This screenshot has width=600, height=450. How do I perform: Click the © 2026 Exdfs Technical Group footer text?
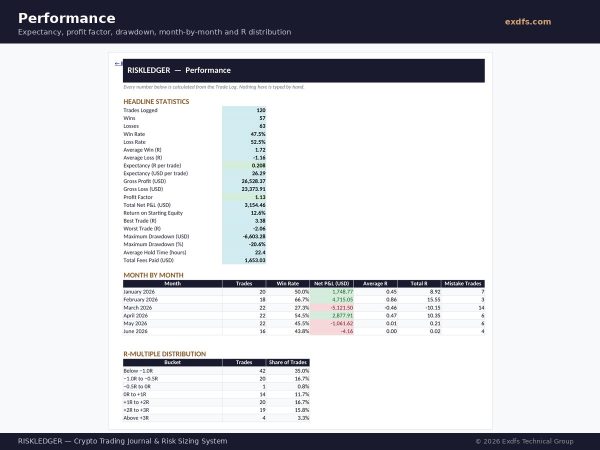point(525,441)
